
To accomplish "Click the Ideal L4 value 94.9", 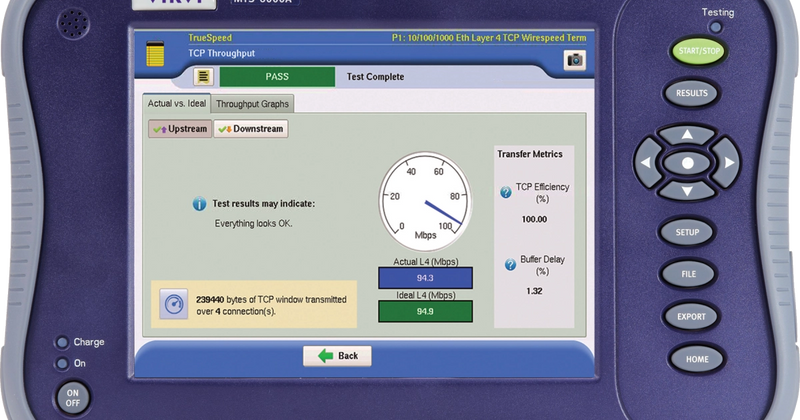I will click(x=425, y=311).
